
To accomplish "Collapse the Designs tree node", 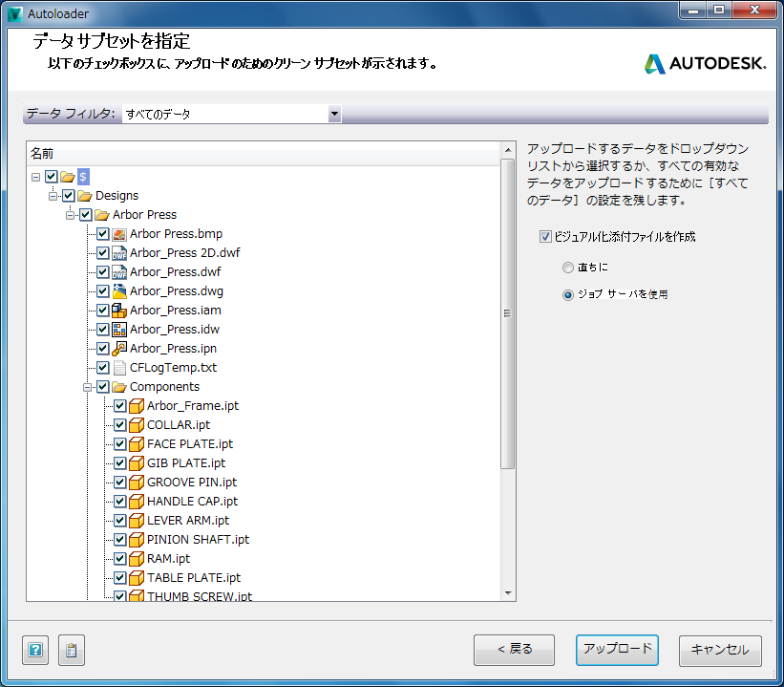I will pos(53,196).
